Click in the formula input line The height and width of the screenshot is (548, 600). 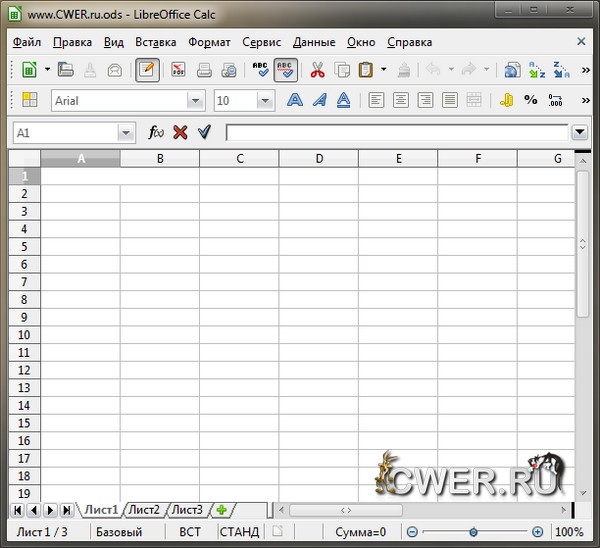click(x=396, y=132)
